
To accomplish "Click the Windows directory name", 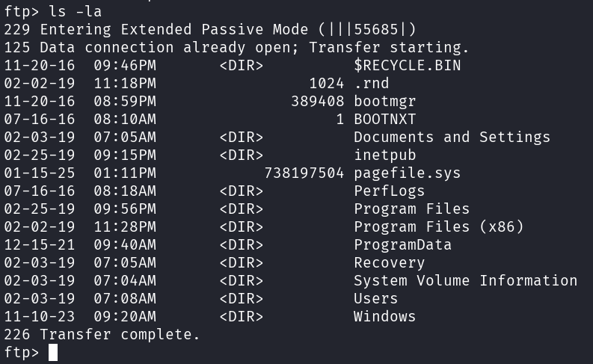I will point(384,316).
